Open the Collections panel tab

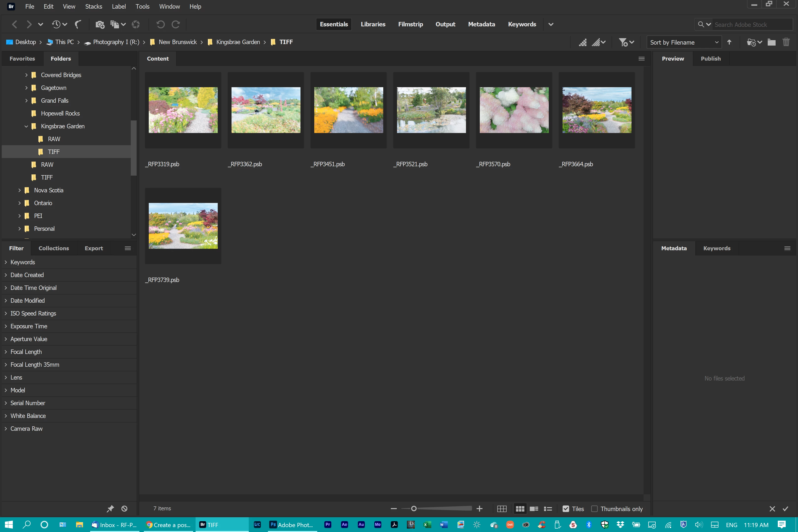click(54, 248)
